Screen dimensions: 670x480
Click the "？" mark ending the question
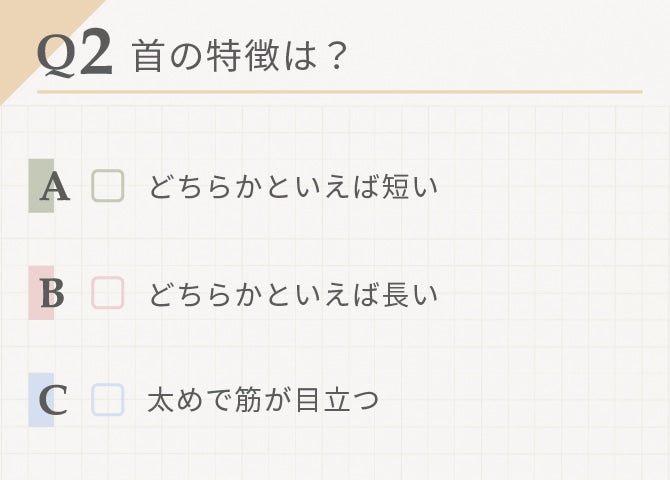coord(336,56)
